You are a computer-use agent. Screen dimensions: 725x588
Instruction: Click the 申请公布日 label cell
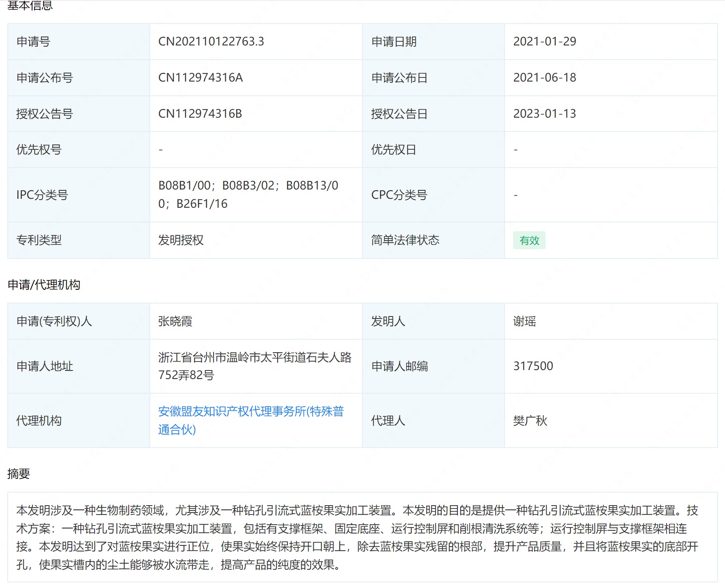pyautogui.click(x=434, y=78)
